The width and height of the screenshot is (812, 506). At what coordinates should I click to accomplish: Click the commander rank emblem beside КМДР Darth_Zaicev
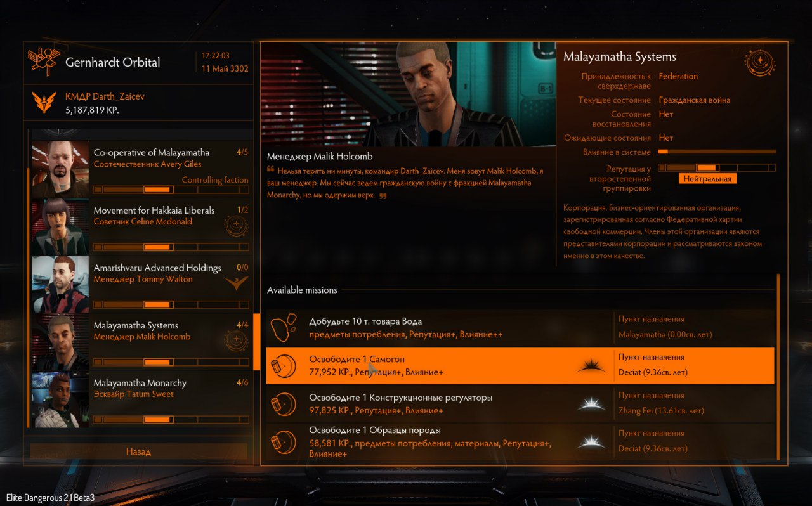44,102
